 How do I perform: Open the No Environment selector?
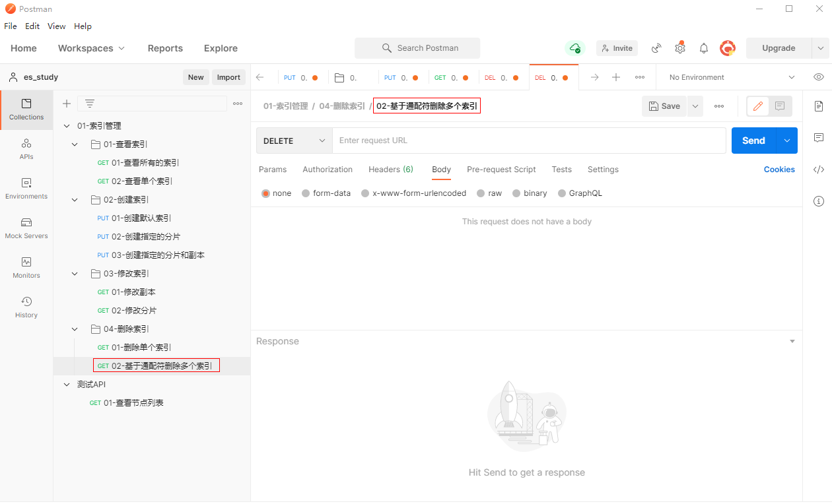point(732,77)
